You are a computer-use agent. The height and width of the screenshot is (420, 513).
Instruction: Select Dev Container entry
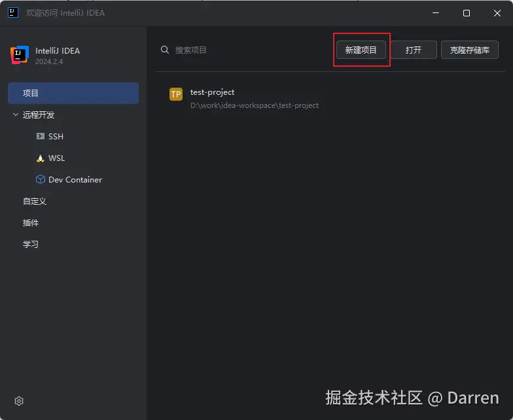[x=75, y=179]
